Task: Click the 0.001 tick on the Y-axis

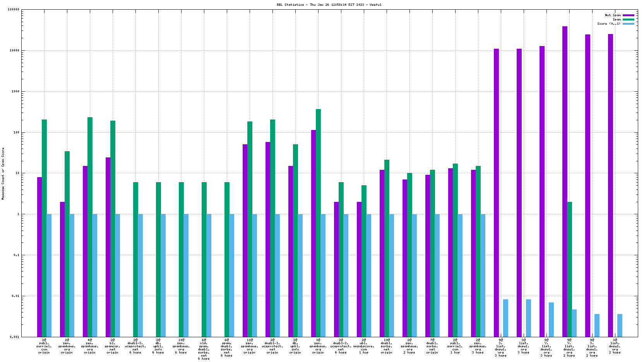Action: coord(15,337)
